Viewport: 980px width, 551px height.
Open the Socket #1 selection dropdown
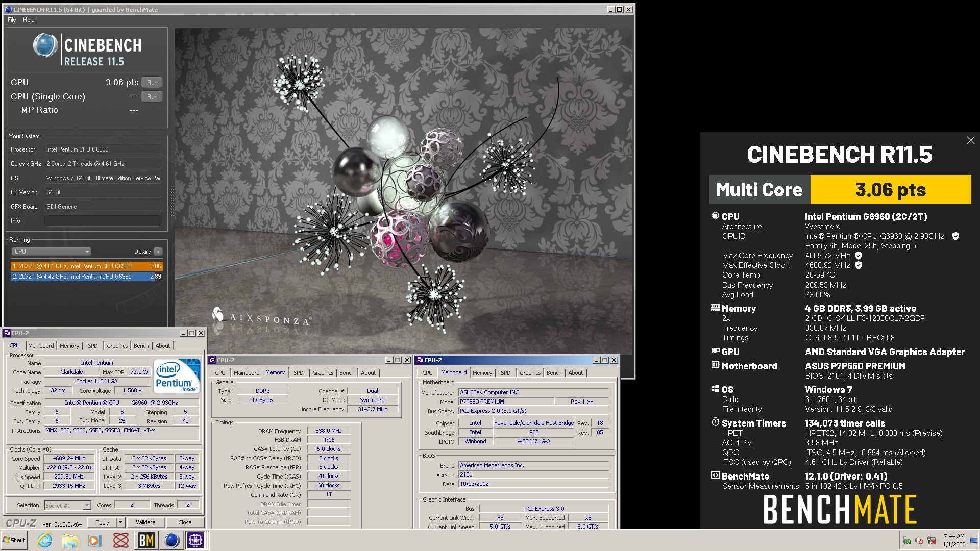tap(67, 505)
